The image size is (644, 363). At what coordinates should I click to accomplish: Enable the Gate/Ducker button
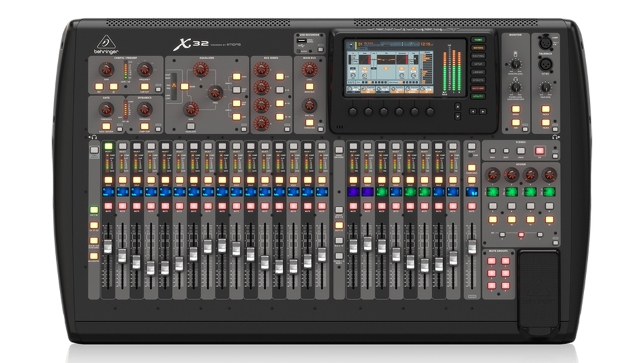tap(106, 127)
